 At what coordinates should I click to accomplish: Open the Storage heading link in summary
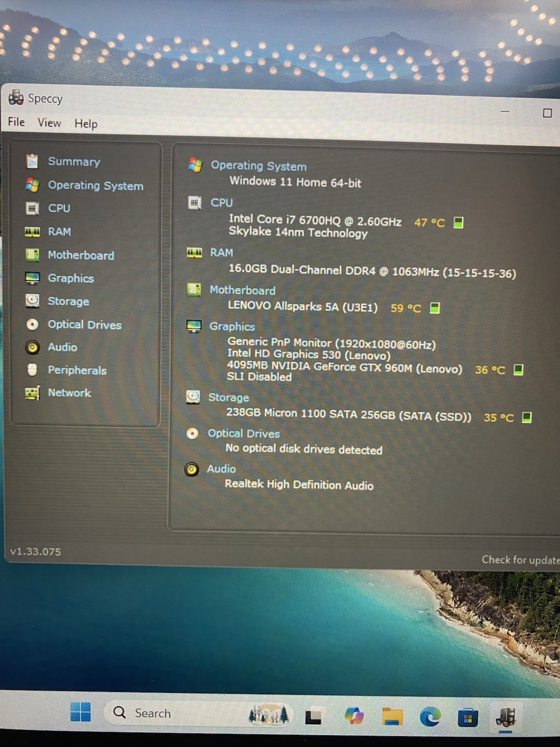pos(229,397)
